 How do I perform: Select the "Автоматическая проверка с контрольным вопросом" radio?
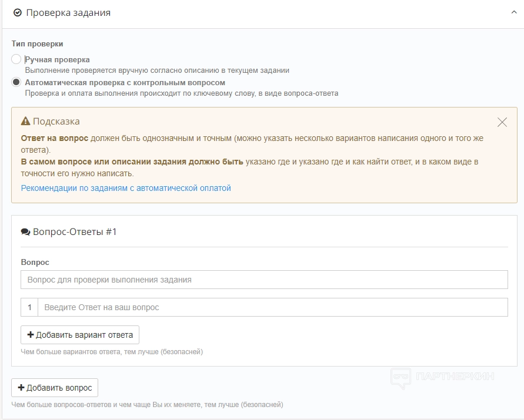(16, 82)
